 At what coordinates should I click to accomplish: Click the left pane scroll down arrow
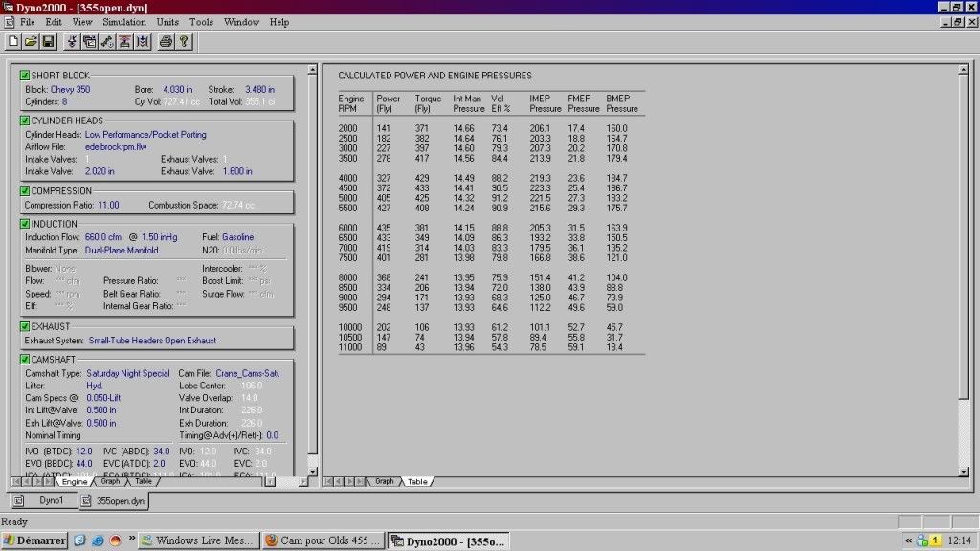pyautogui.click(x=313, y=472)
